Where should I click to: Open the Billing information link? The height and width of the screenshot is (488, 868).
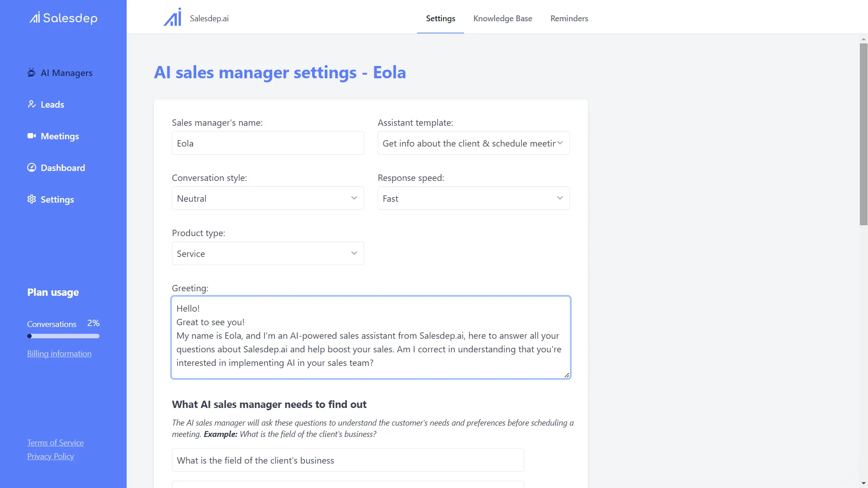[x=59, y=354]
